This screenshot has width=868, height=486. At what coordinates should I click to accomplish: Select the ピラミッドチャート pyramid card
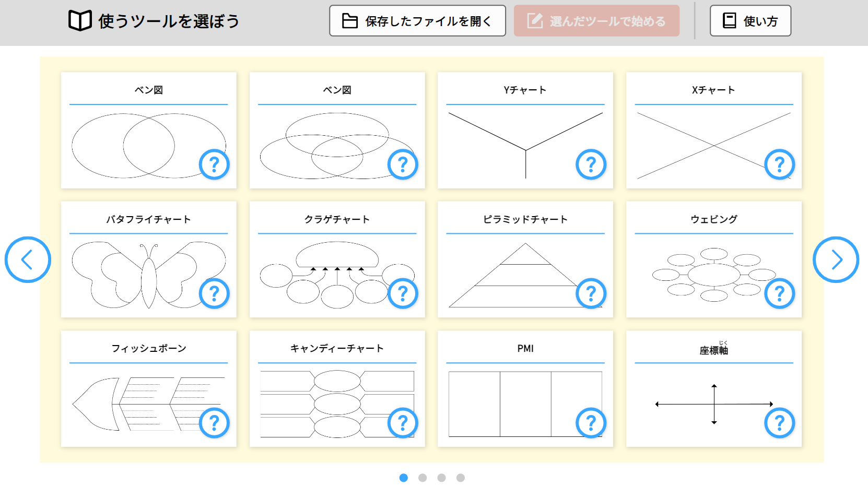[525, 259]
